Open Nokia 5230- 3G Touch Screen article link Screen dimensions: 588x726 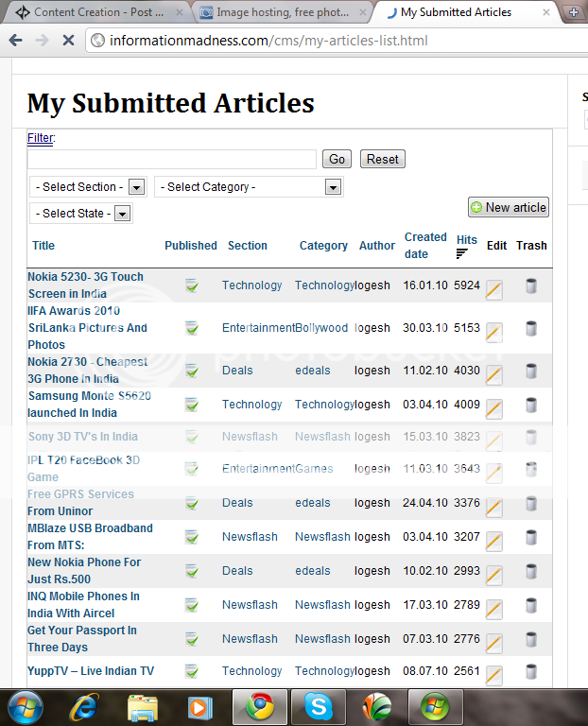[x=85, y=285]
